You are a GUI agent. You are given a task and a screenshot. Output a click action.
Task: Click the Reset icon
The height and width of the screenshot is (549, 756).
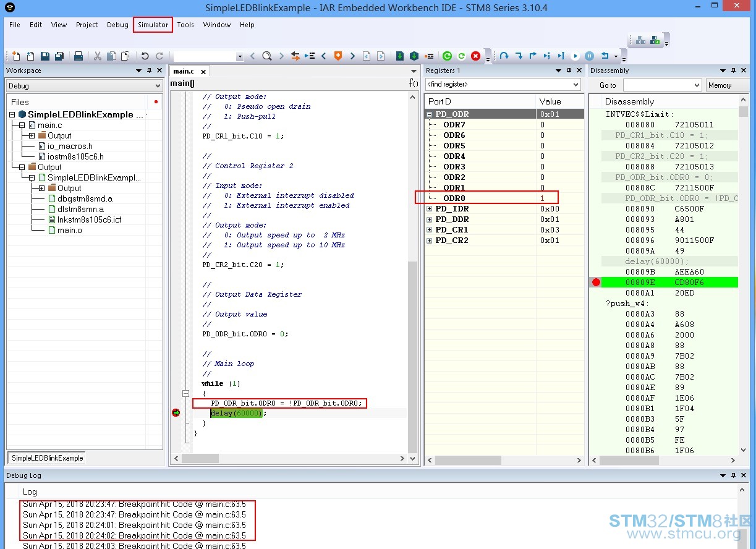605,56
